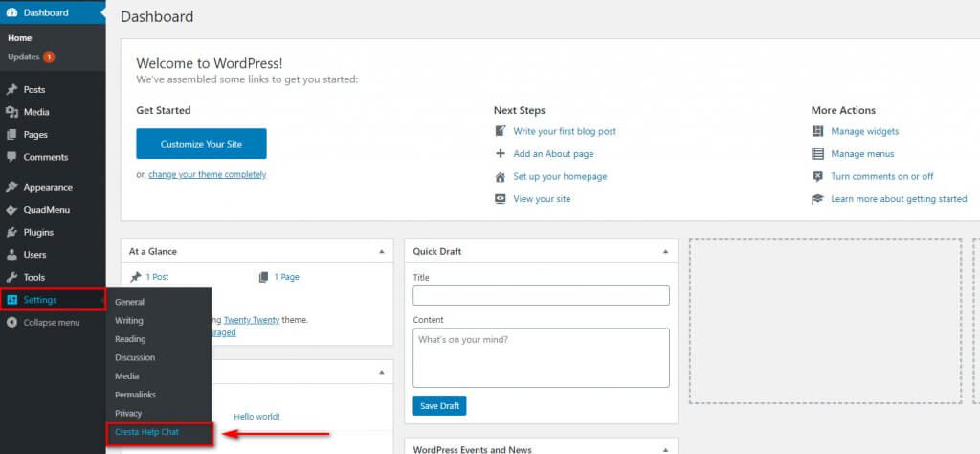Image resolution: width=980 pixels, height=454 pixels.
Task: Focus the Quick Draft Title field
Action: point(542,296)
